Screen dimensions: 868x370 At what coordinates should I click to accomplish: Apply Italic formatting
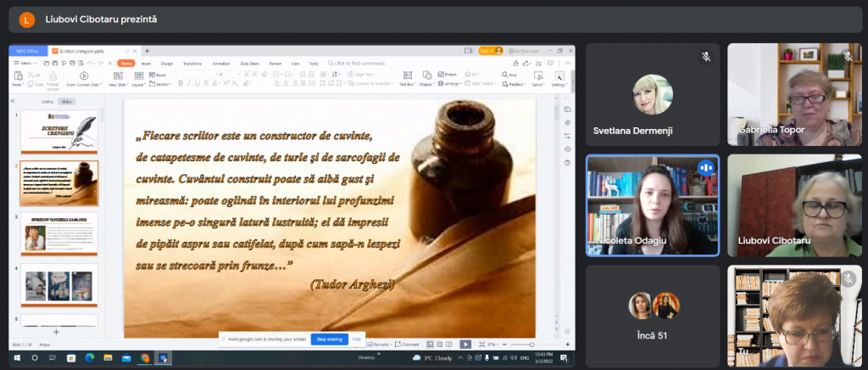(x=189, y=83)
